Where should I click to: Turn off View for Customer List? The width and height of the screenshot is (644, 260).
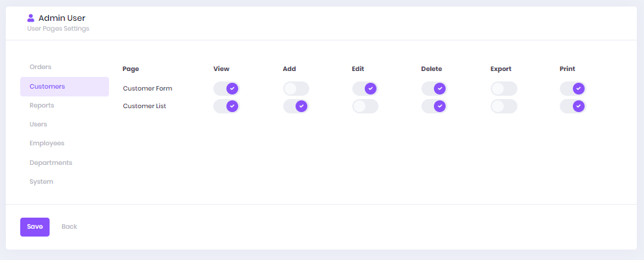pos(226,106)
